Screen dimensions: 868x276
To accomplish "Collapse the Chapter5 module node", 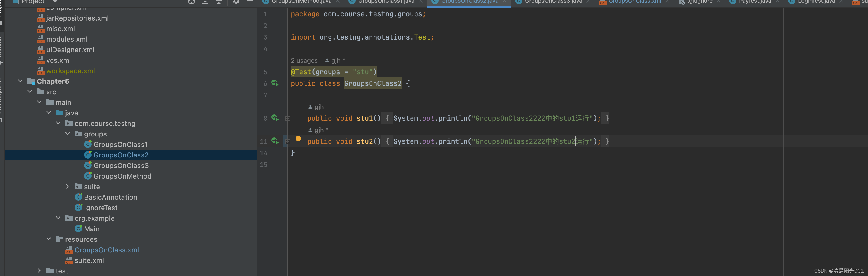I will [x=20, y=81].
